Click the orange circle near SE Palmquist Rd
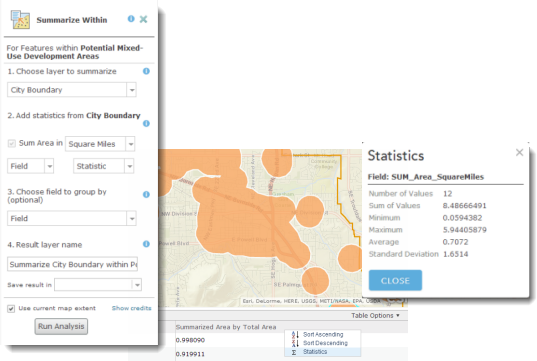The width and height of the screenshot is (537, 361). (x=315, y=281)
